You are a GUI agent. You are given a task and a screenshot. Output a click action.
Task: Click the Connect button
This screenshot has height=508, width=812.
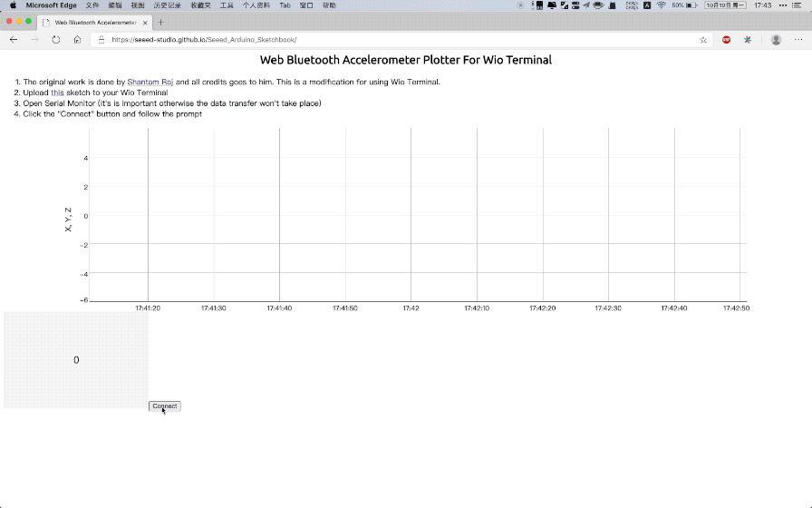[165, 405]
